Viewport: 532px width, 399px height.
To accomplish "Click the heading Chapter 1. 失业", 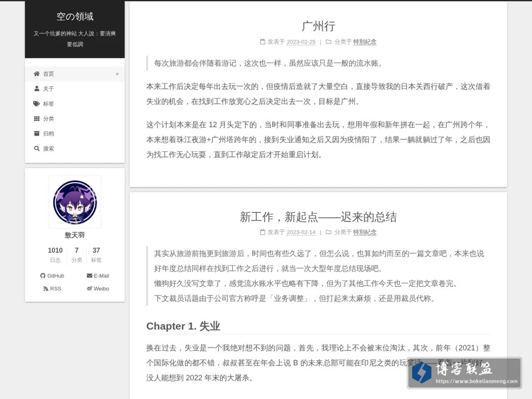I will click(183, 326).
